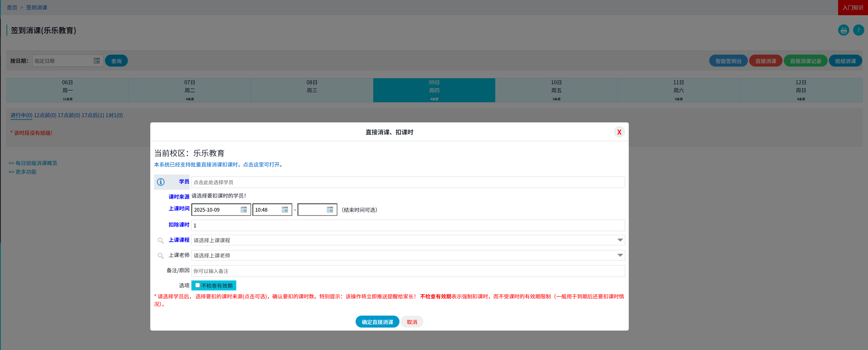Open the calendar picker for date 2025-10-09
Screen dimensions: 868x350
244,210
